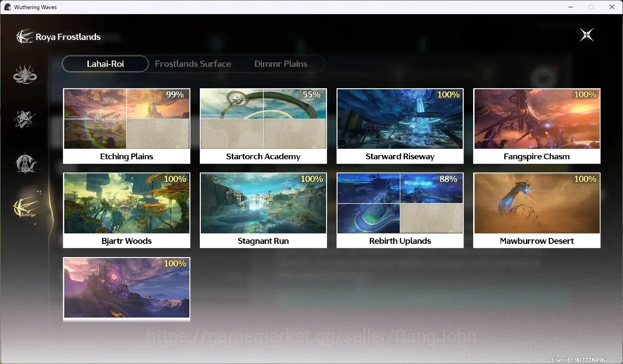The height and width of the screenshot is (364, 623).
Task: Switch to the Lahai-Roi tab
Action: 105,64
